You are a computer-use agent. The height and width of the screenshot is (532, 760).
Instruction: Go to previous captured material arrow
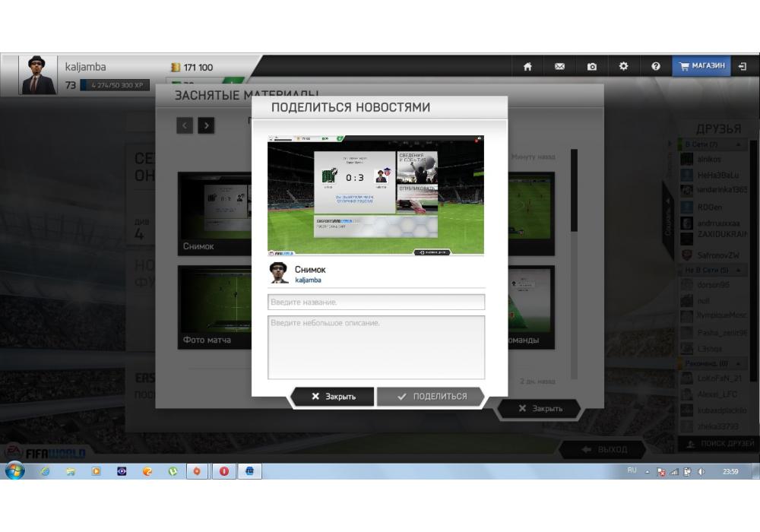tap(185, 125)
